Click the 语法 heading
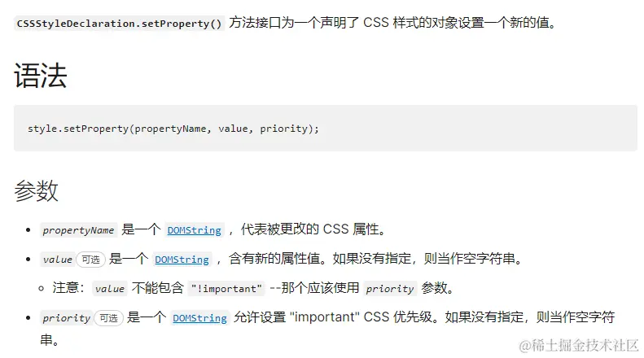This screenshot has height=358, width=644. point(40,76)
